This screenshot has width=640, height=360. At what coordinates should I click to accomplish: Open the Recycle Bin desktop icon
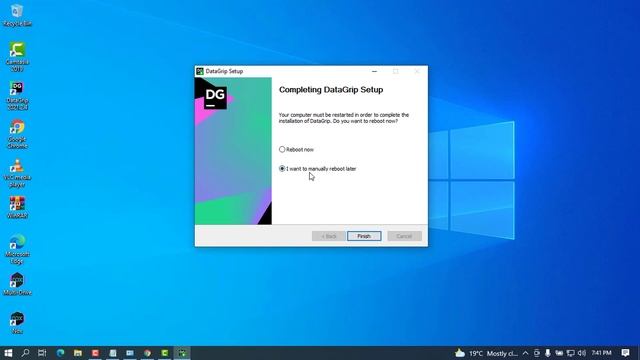click(x=17, y=16)
